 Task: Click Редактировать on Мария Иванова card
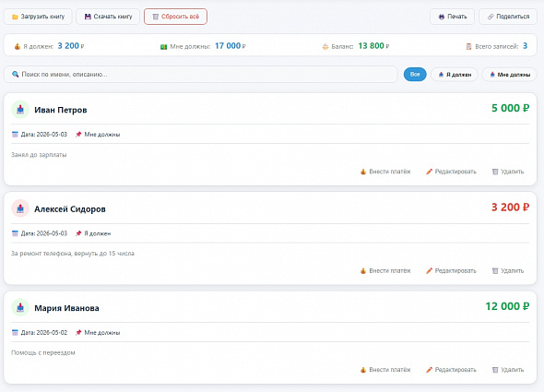451,370
